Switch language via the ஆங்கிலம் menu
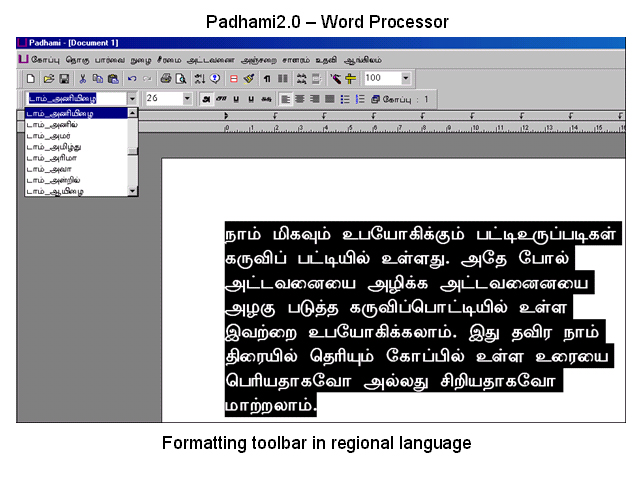This screenshot has width=640, height=480. 362,60
